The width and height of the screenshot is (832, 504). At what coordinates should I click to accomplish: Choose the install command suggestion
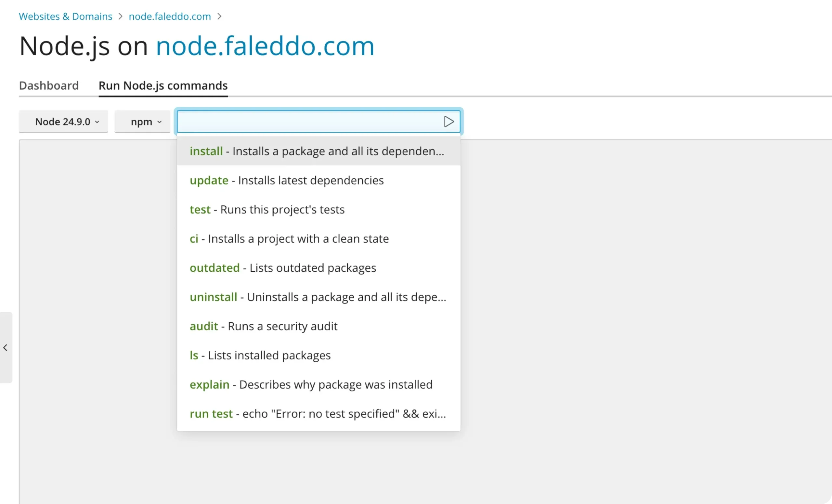click(317, 151)
